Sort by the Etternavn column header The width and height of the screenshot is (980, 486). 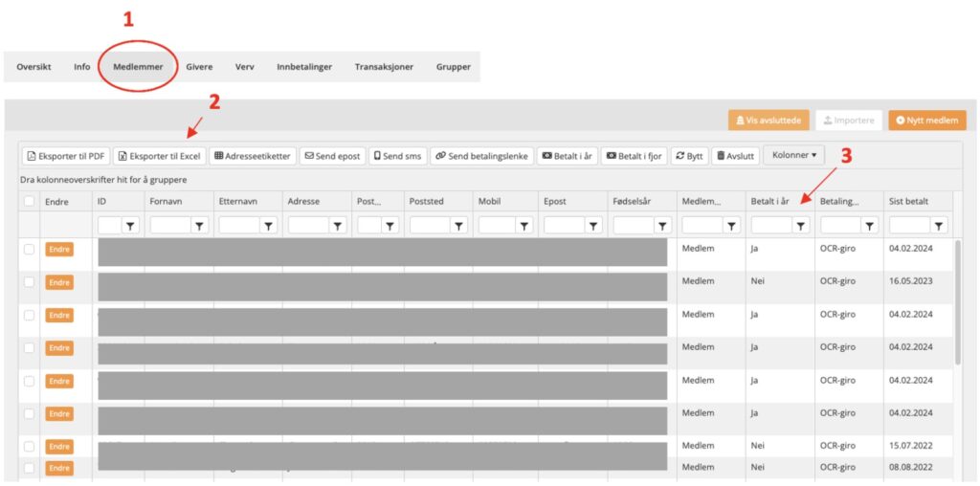coord(238,202)
